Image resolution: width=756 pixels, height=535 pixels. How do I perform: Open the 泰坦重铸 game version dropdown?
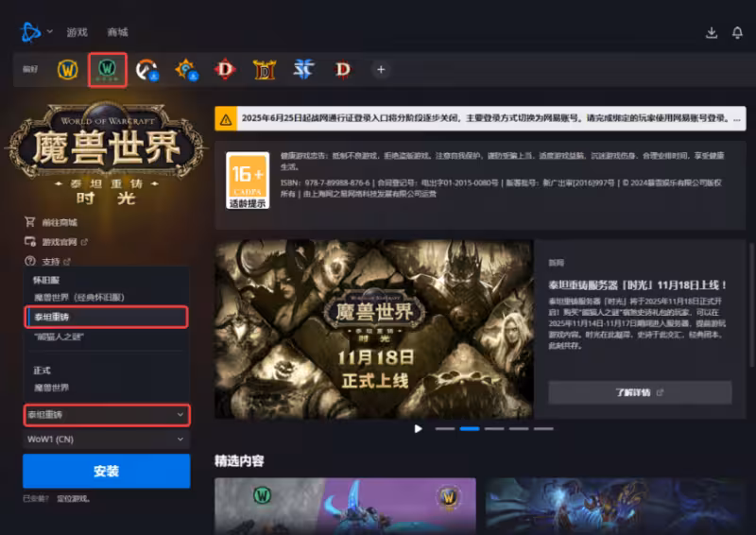(x=107, y=415)
